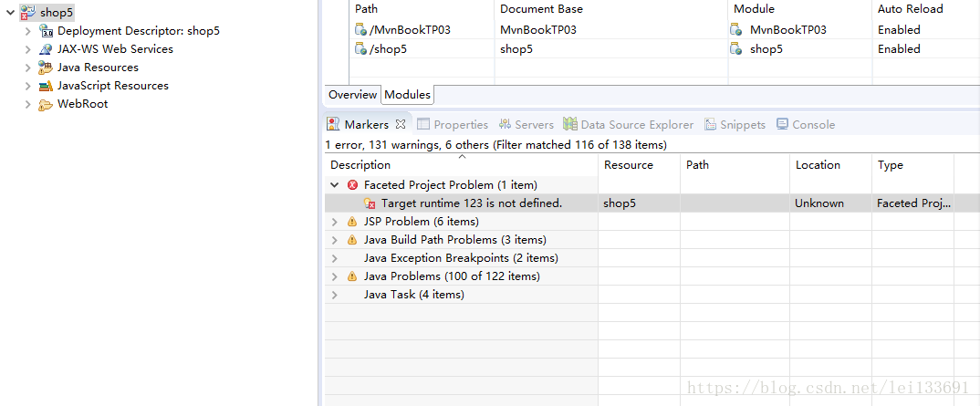Click the modules table Module column header

click(800, 9)
